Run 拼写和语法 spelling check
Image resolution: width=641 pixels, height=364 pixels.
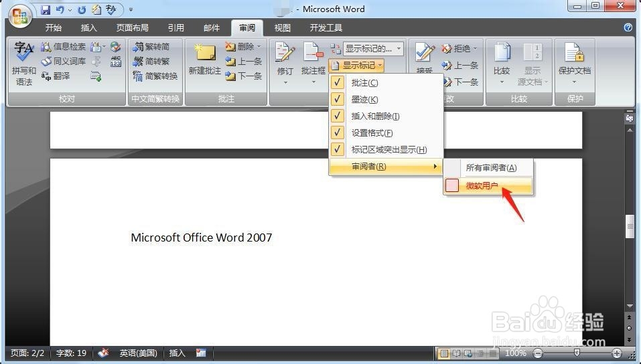pyautogui.click(x=23, y=64)
